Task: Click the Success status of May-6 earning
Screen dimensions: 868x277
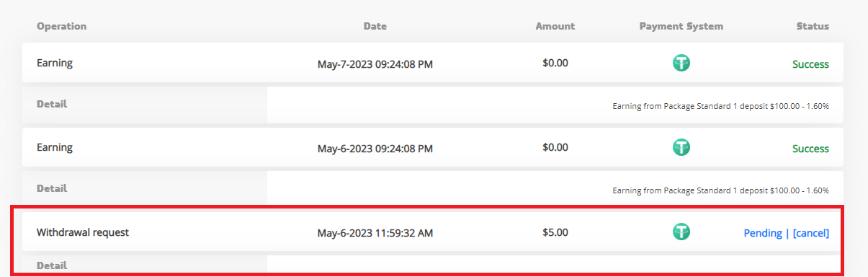Action: point(810,149)
